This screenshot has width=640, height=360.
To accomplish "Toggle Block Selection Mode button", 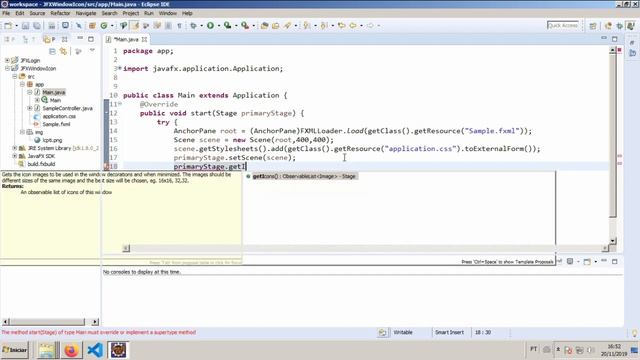I will click(x=168, y=26).
